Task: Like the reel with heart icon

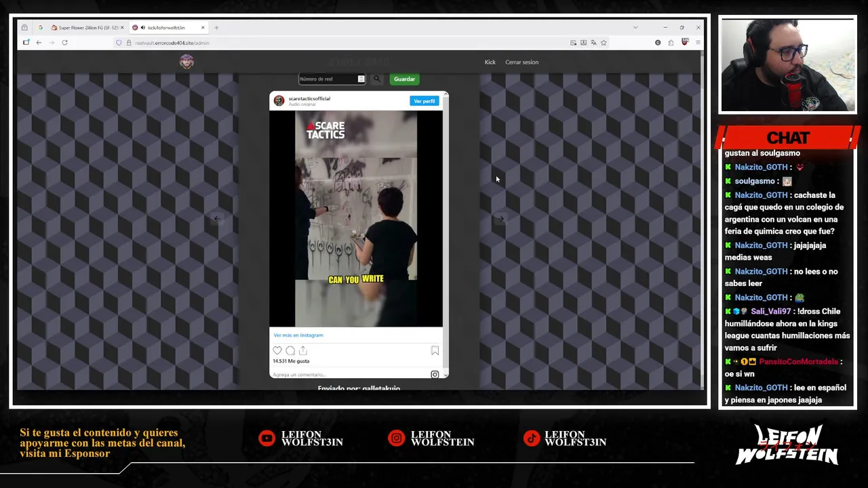Action: [277, 350]
